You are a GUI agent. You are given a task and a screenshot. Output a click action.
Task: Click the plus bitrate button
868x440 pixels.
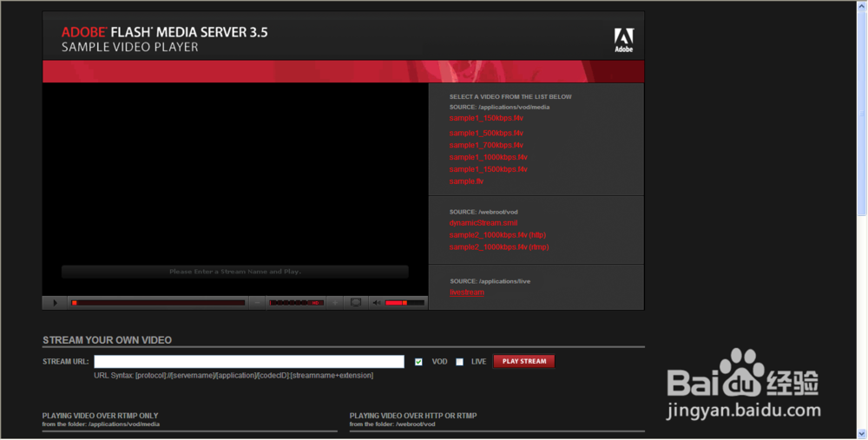pos(335,303)
